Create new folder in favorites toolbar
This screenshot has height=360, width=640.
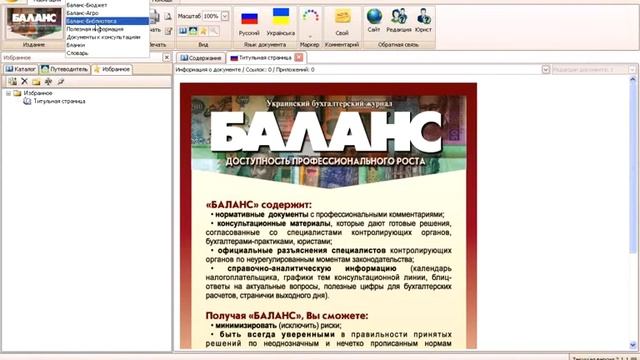36,82
